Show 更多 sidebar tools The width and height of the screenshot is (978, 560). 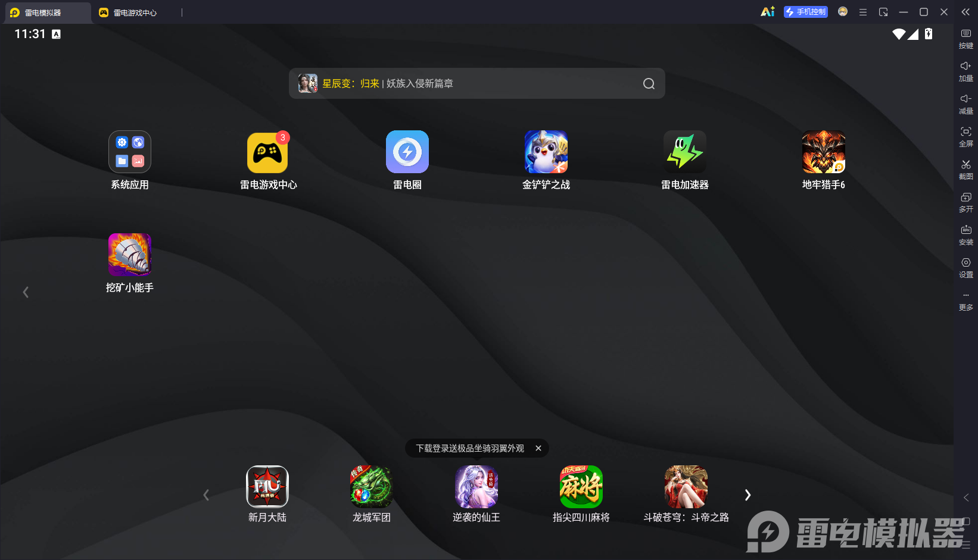pos(966,302)
